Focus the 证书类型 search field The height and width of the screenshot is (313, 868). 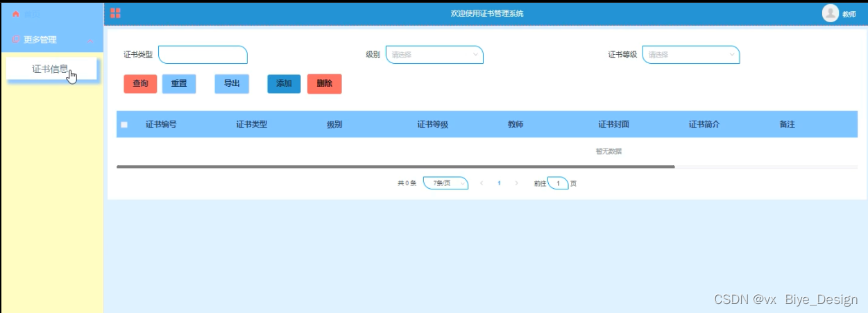tap(203, 55)
